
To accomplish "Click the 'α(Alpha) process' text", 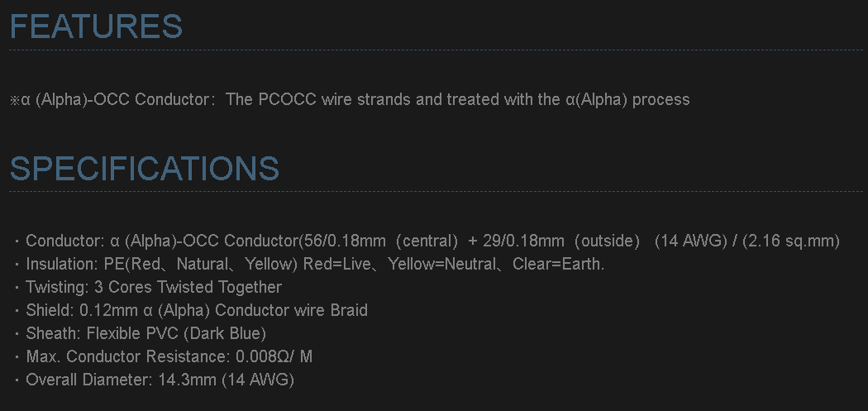I will tap(627, 100).
